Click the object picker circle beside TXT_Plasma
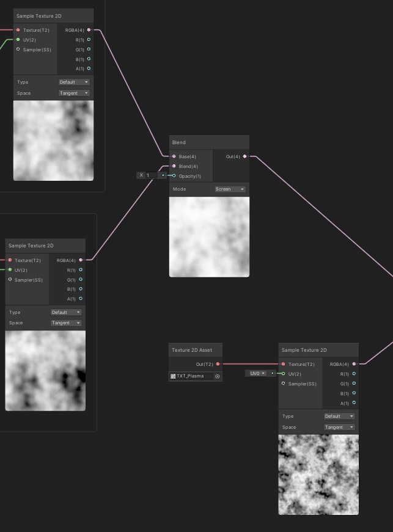The height and width of the screenshot is (532, 393). [217, 376]
